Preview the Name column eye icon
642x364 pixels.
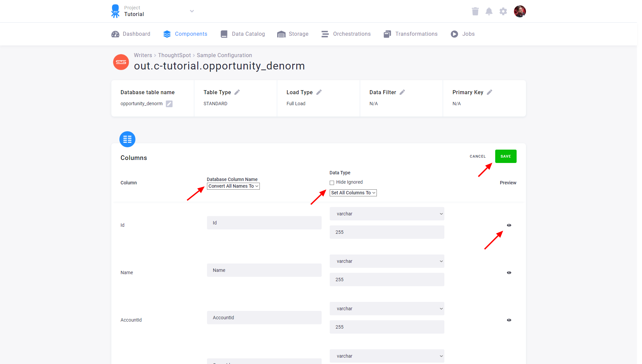509,272
